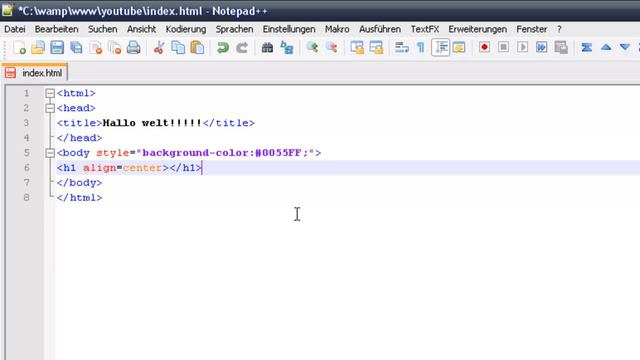Toggle the indent guide icon
The width and height of the screenshot is (640, 360).
[x=440, y=48]
